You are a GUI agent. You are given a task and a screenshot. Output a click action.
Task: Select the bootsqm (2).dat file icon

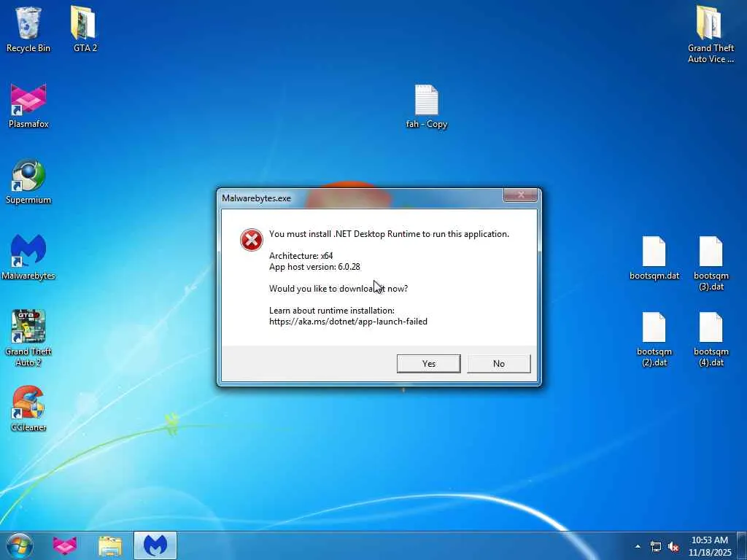[x=654, y=340]
